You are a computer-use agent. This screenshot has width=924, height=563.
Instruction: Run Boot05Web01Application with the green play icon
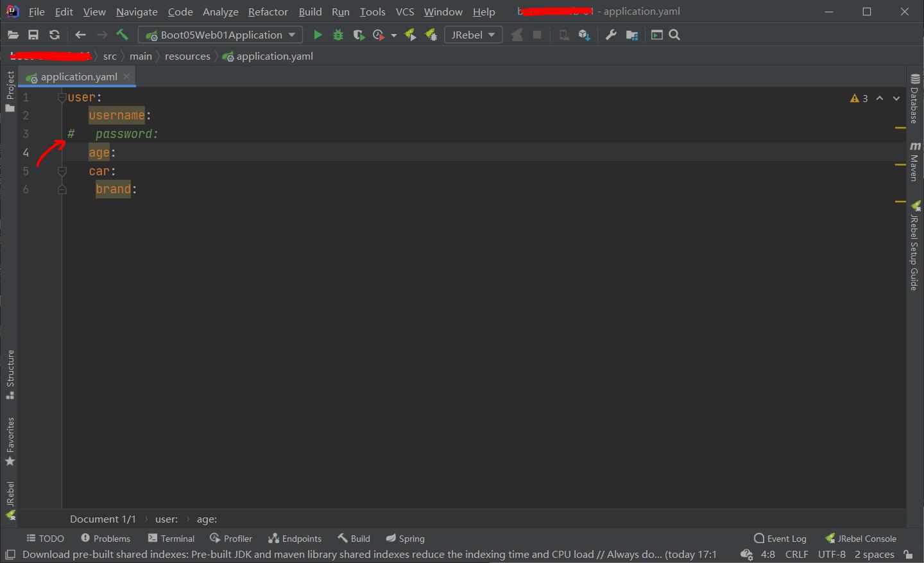coord(318,35)
